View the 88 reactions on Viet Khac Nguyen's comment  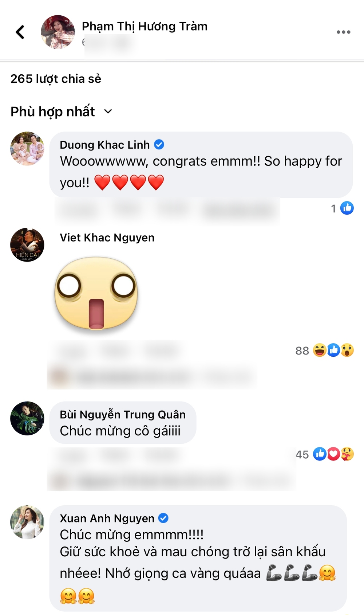pos(325,350)
